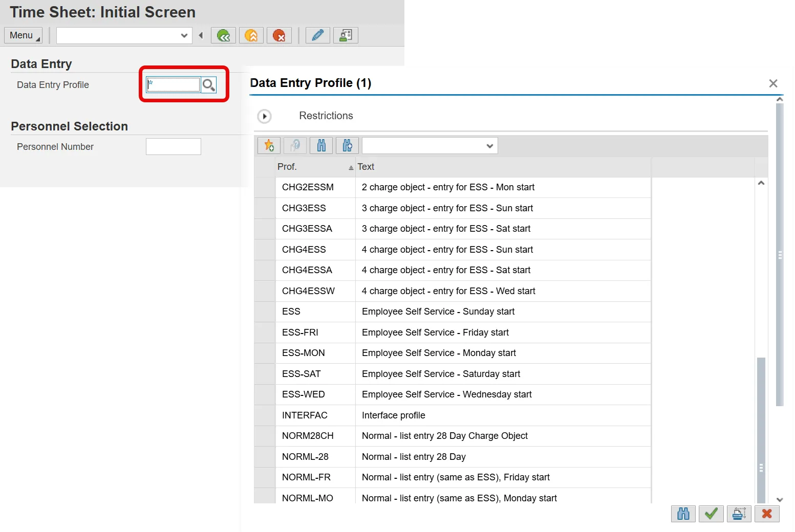Viewport: 795px width, 532px height.
Task: Sort by the Prof. column header
Action: coord(315,167)
